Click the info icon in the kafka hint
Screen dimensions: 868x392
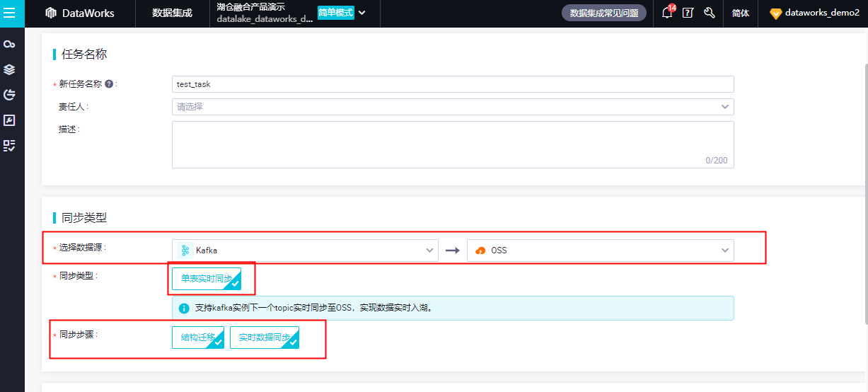(184, 309)
